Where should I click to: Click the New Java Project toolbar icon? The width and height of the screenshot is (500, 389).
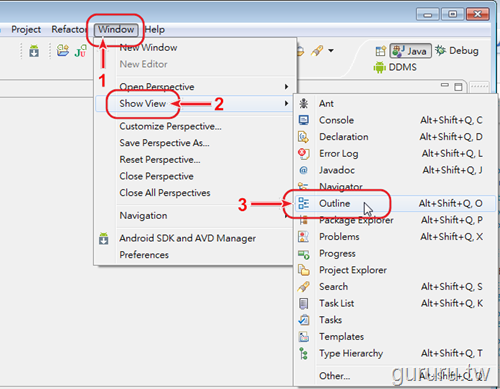pyautogui.click(x=62, y=51)
